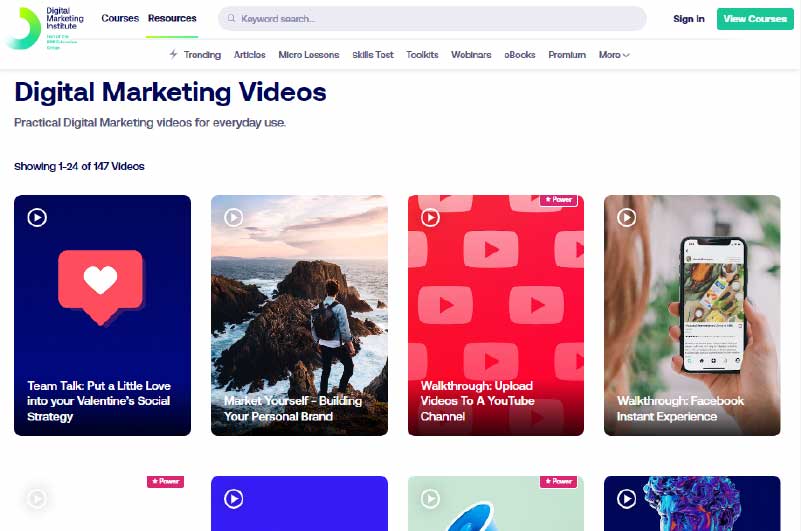This screenshot has height=531, width=801.
Task: Click the Trending lightning bolt icon
Action: pyautogui.click(x=174, y=54)
